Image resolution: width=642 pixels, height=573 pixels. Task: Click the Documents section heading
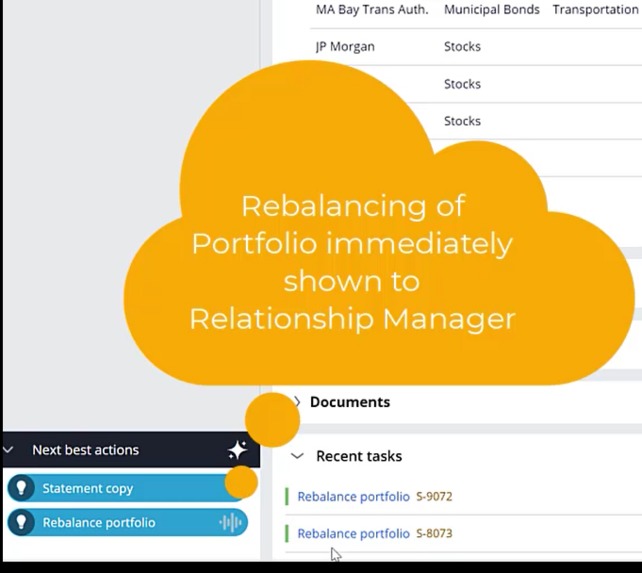click(350, 402)
